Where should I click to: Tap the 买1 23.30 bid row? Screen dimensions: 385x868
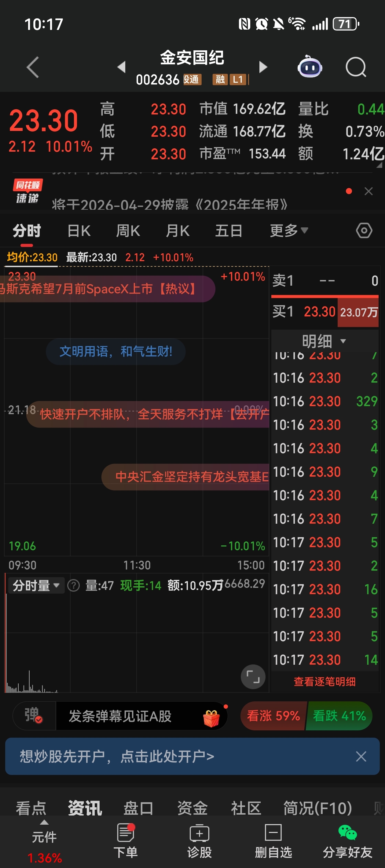click(x=325, y=312)
